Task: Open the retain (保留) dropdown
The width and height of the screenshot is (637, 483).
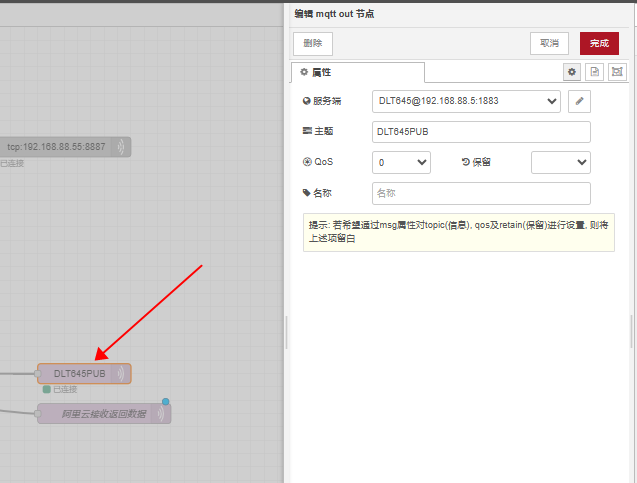Action: 561,162
